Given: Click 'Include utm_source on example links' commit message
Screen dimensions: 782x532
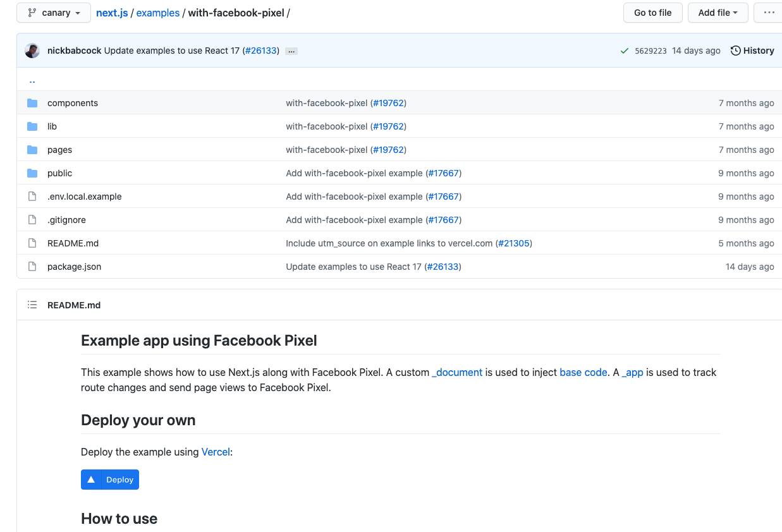Looking at the screenshot, I should coord(389,243).
